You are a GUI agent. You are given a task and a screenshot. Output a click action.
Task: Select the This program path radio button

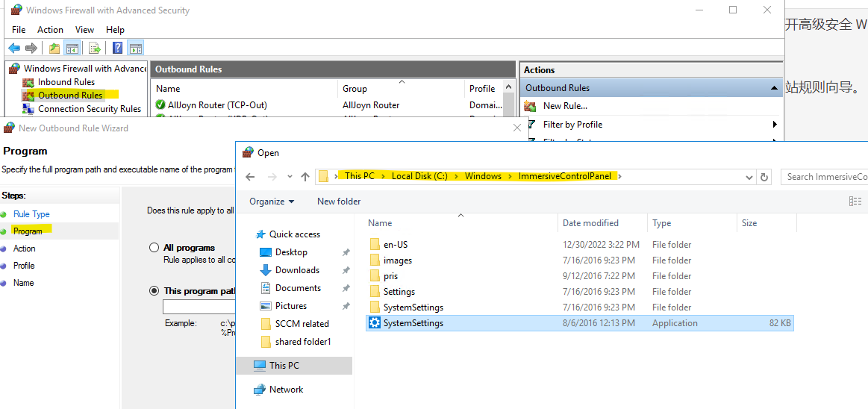154,290
